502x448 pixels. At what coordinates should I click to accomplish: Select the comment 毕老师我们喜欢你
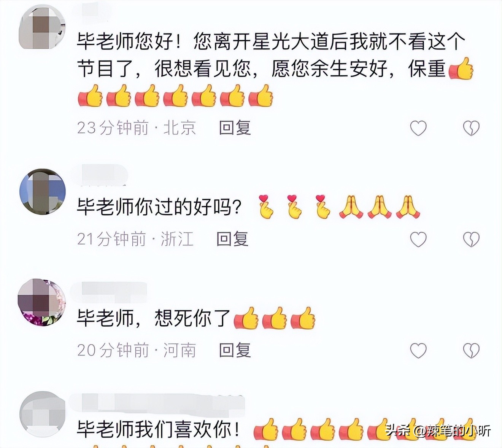click(159, 429)
